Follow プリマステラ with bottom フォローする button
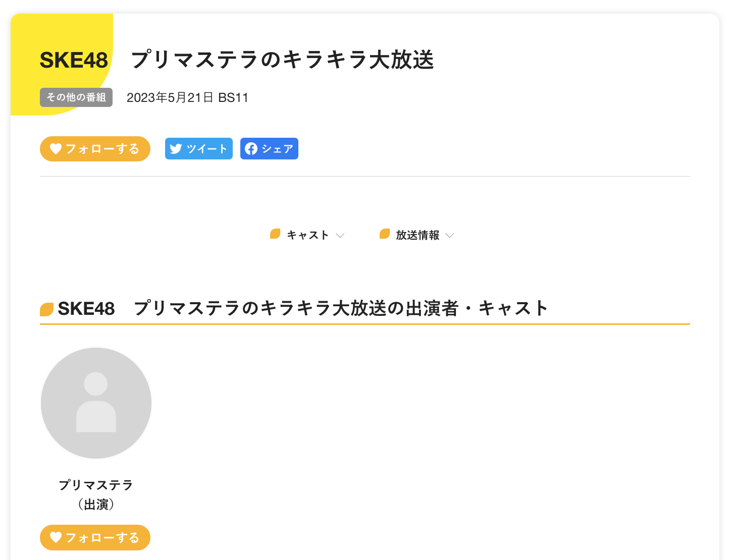The image size is (731, 560). pyautogui.click(x=95, y=537)
